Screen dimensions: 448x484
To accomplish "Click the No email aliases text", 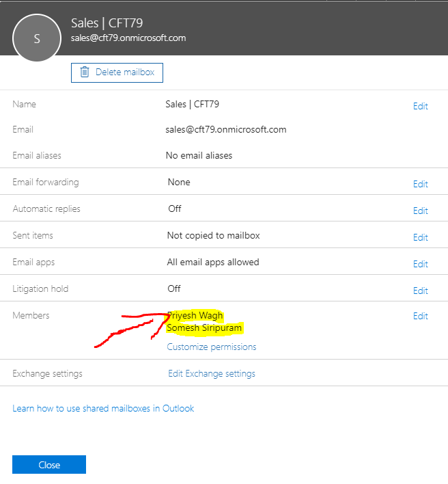I will point(199,155).
